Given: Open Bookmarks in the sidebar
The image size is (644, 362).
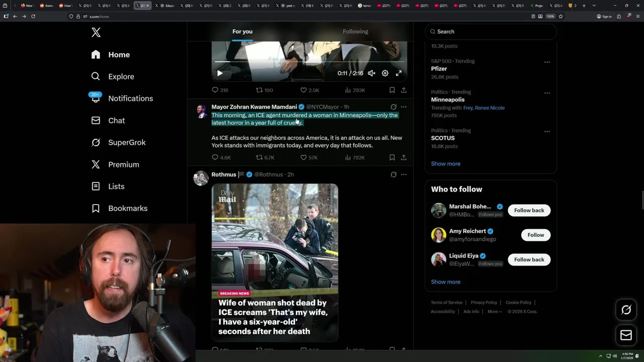Looking at the screenshot, I should tap(119, 208).
